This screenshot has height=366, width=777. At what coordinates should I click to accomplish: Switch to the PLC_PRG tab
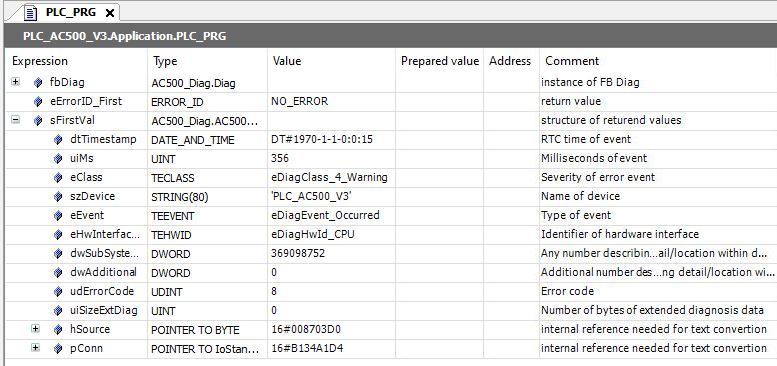click(71, 13)
